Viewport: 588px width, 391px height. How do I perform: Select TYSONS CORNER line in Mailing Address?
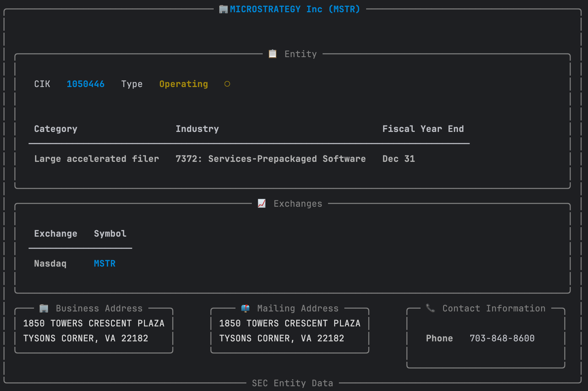click(282, 338)
